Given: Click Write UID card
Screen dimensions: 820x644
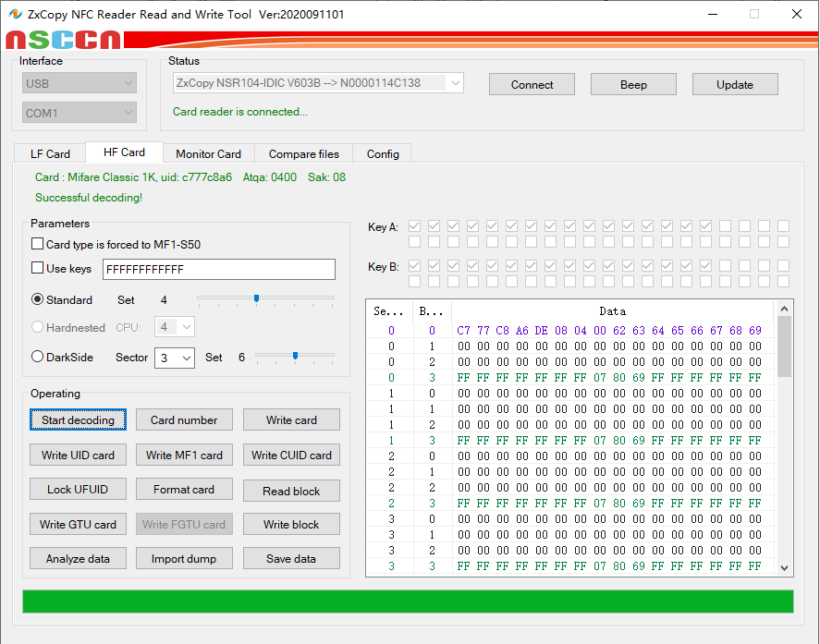Looking at the screenshot, I should coord(78,455).
